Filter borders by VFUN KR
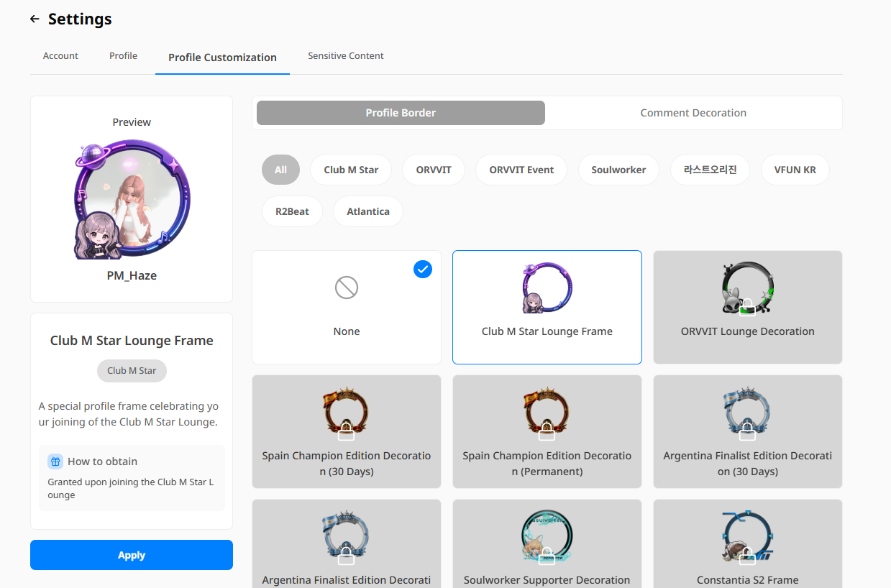The height and width of the screenshot is (588, 891). [795, 170]
